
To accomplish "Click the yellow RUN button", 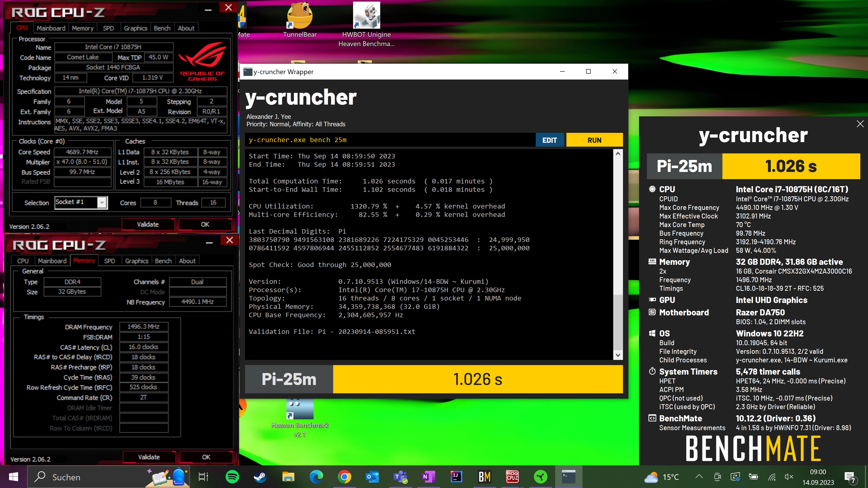I will point(594,140).
